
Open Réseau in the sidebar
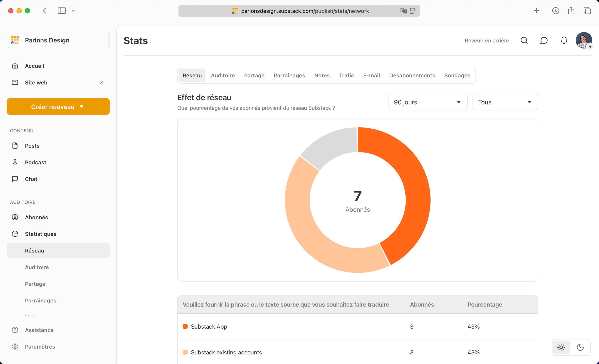(58, 250)
